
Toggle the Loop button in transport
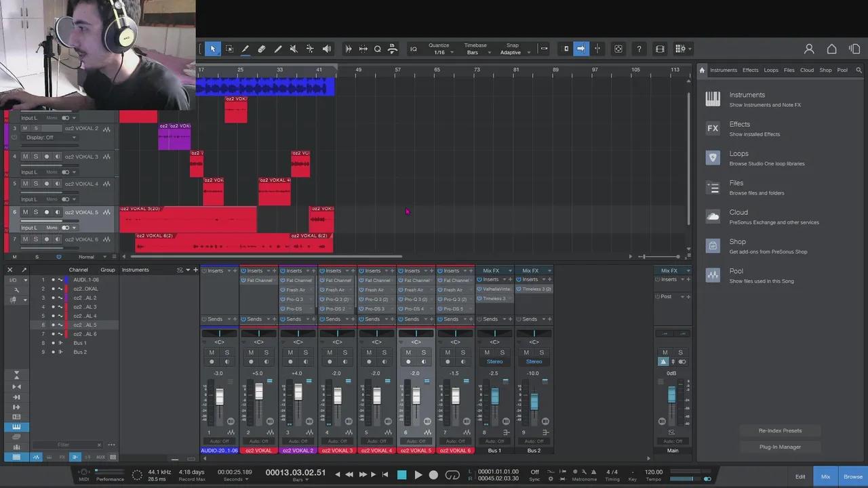[x=452, y=475]
